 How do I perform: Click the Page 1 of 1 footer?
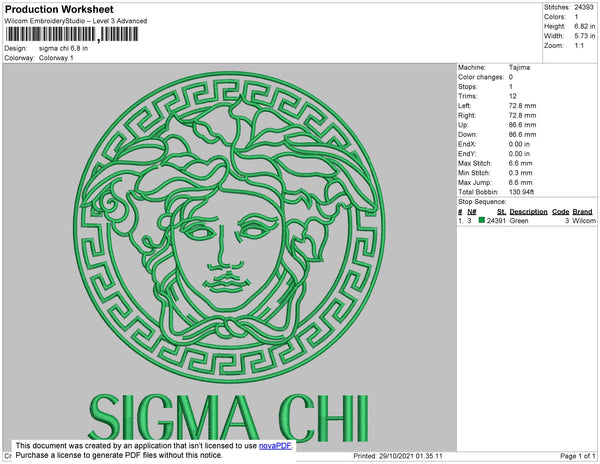point(578,456)
